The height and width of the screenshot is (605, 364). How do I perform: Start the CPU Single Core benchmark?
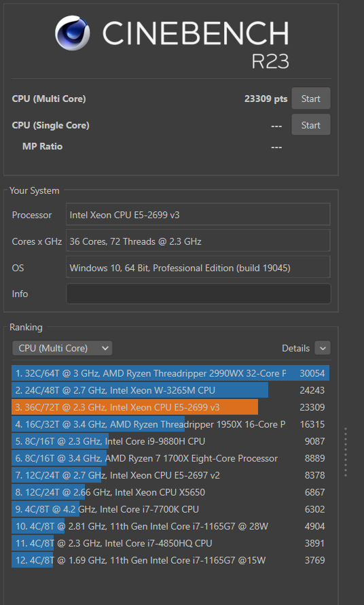tap(311, 124)
